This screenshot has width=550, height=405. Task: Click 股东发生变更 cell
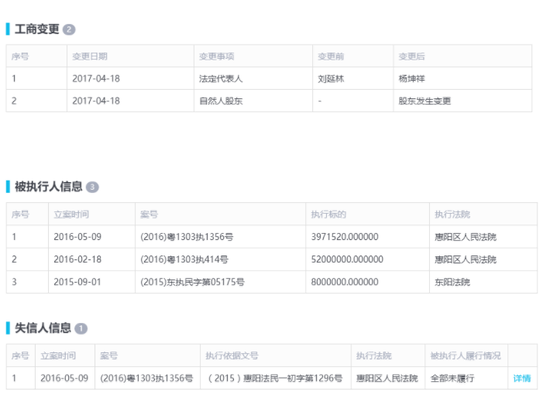[x=463, y=101]
